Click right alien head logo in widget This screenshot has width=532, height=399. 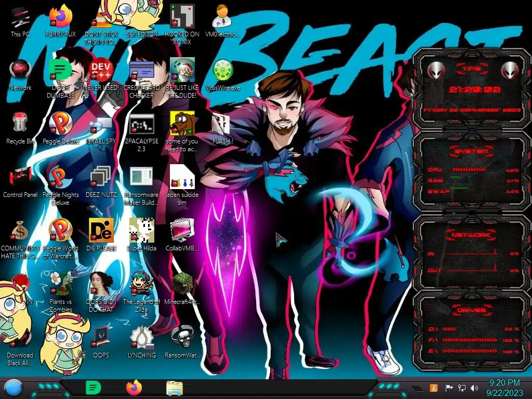510,71
